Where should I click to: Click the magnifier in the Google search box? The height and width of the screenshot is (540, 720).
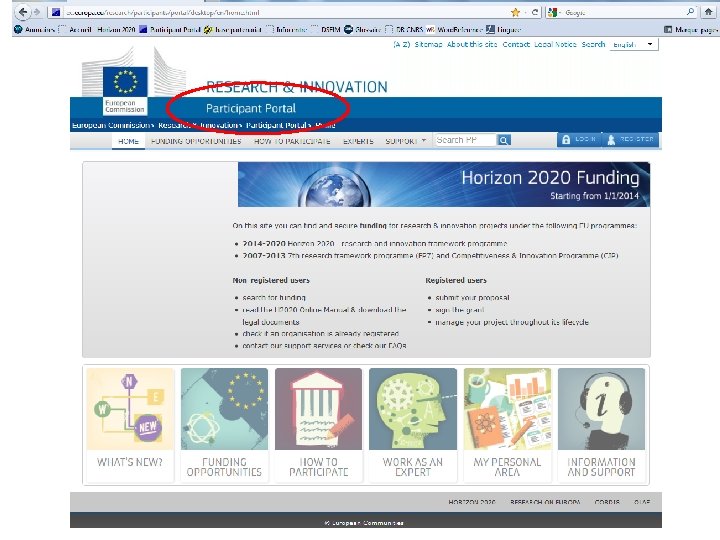(690, 12)
